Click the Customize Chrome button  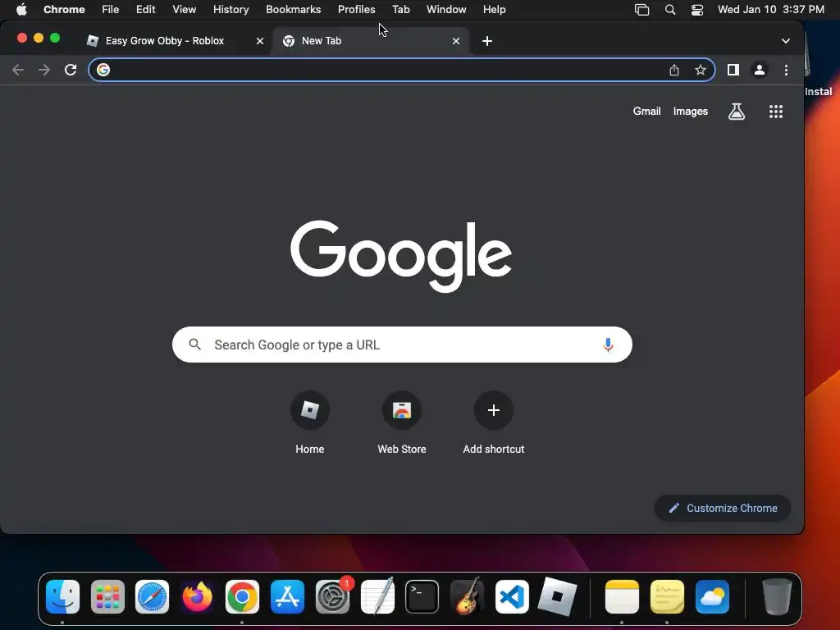coord(722,508)
